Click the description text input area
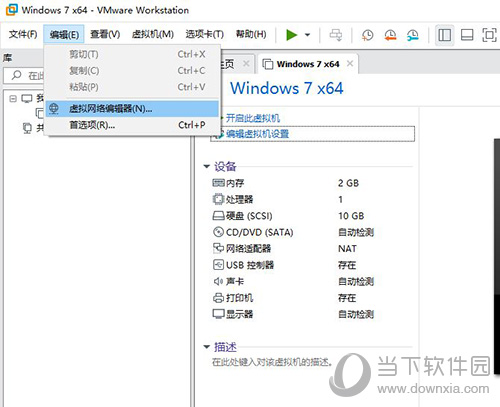The image size is (500, 407). tap(272, 362)
